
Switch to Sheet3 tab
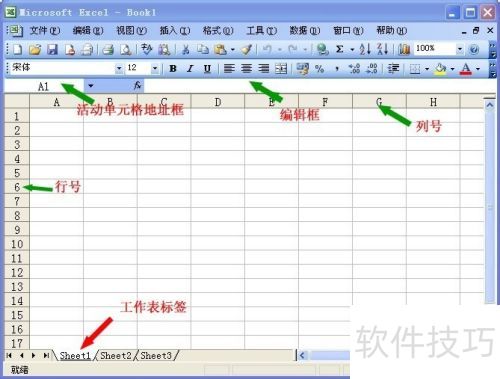point(156,356)
